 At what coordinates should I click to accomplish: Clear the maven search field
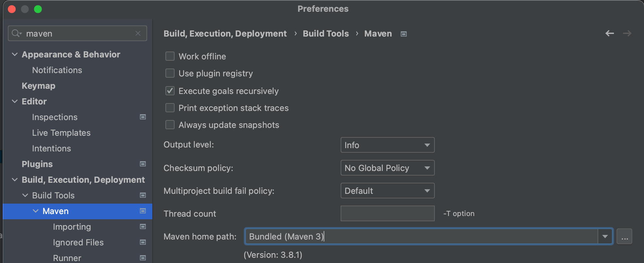pyautogui.click(x=138, y=33)
